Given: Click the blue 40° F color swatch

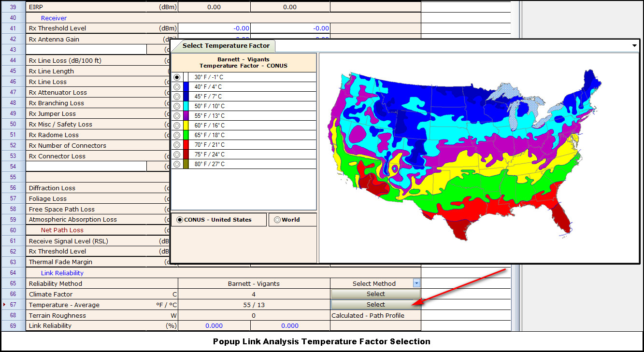Looking at the screenshot, I should coord(186,87).
